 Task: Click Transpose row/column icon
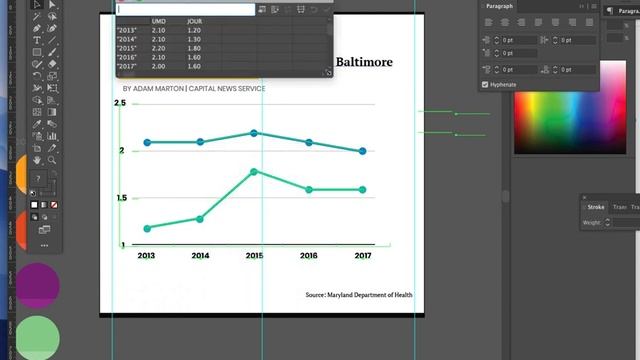coord(275,9)
